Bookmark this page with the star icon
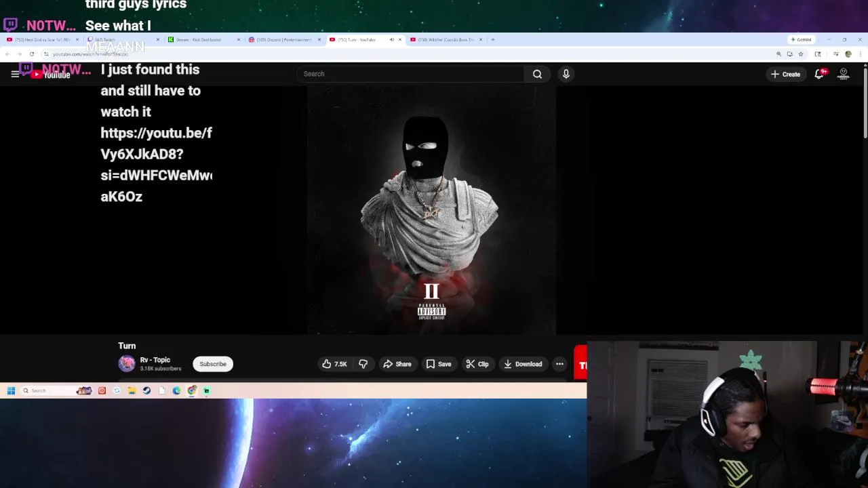868x488 pixels. [800, 54]
